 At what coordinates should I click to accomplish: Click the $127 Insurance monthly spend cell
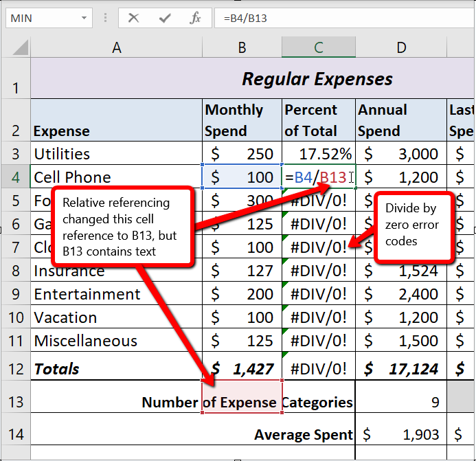(x=242, y=270)
